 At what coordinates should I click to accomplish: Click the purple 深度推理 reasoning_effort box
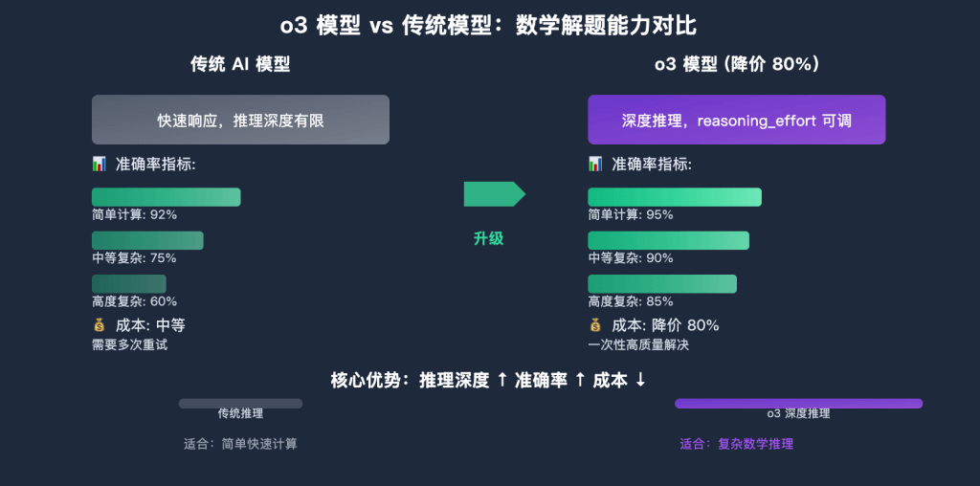736,120
